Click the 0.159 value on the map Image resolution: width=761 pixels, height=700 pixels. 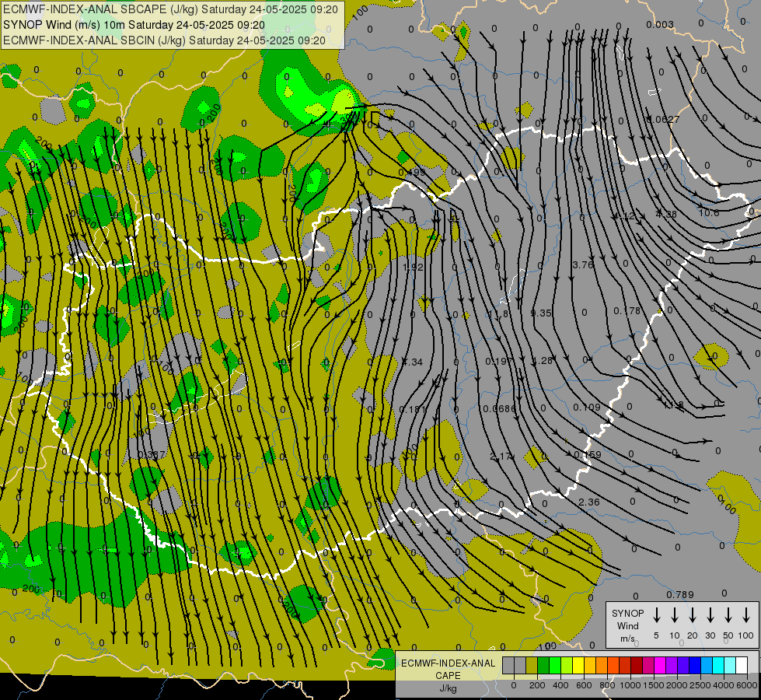(x=588, y=455)
